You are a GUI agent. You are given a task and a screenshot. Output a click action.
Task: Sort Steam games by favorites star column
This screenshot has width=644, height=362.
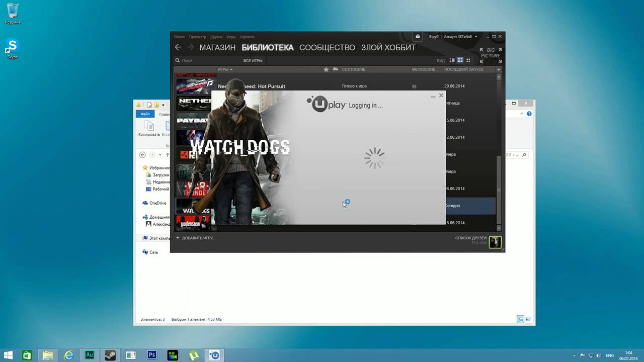326,69
